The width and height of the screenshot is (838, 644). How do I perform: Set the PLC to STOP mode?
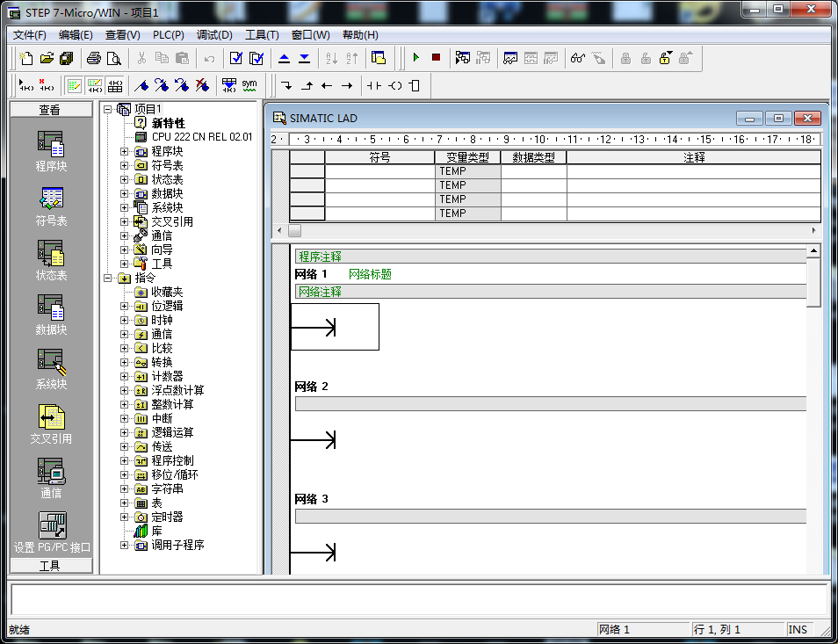(x=436, y=59)
